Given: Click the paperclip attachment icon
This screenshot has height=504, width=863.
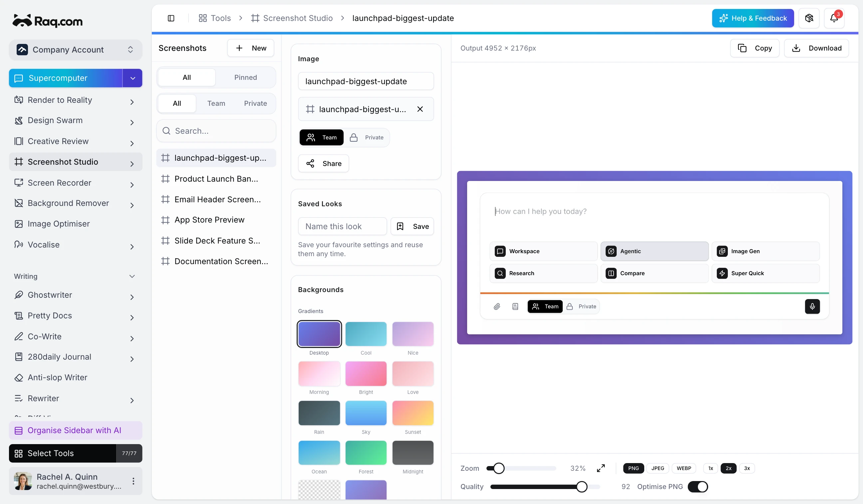Looking at the screenshot, I should point(496,306).
